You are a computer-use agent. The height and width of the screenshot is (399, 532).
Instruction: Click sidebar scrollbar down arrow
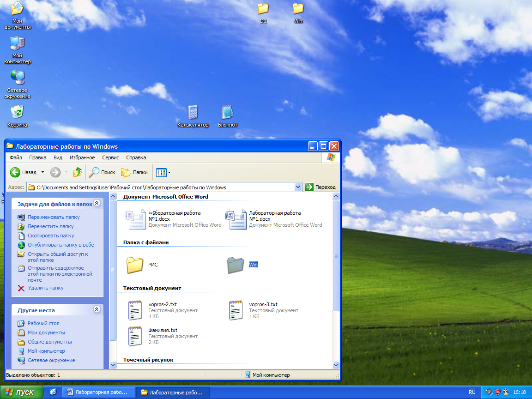[113, 365]
